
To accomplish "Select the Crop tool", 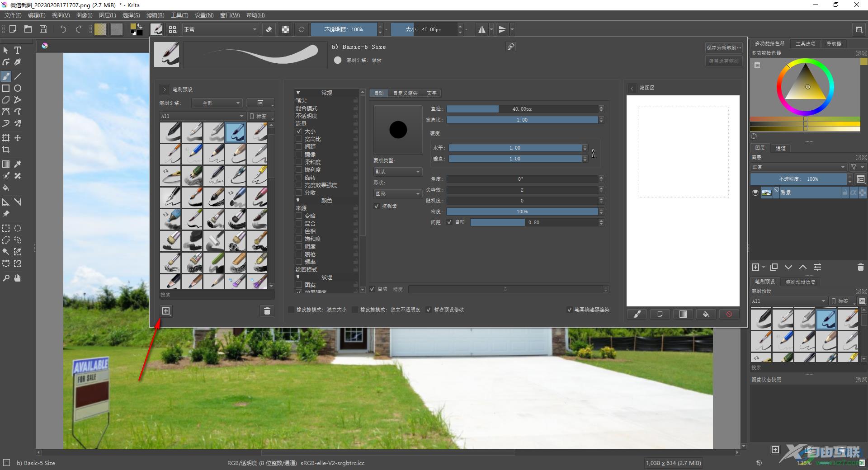I will coord(6,150).
